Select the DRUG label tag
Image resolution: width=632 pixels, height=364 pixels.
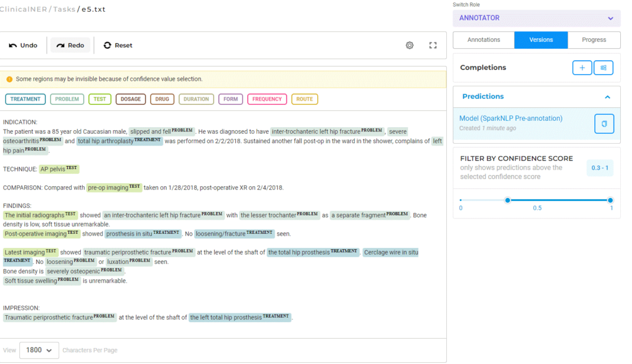162,99
